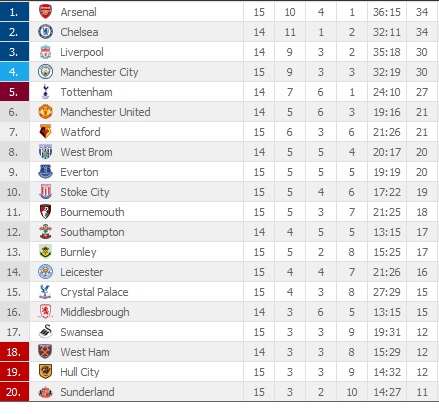Open the Crystal Palace team link
This screenshot has width=439, height=414.
pyautogui.click(x=94, y=292)
